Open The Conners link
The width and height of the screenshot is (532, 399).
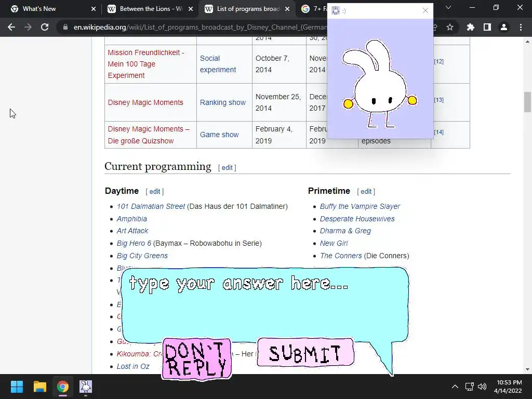tap(341, 256)
